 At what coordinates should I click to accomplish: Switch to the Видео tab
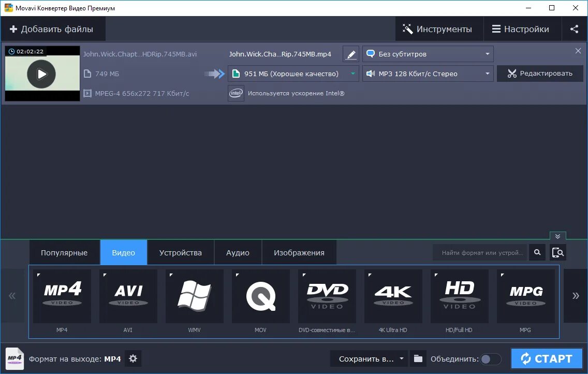[123, 252]
